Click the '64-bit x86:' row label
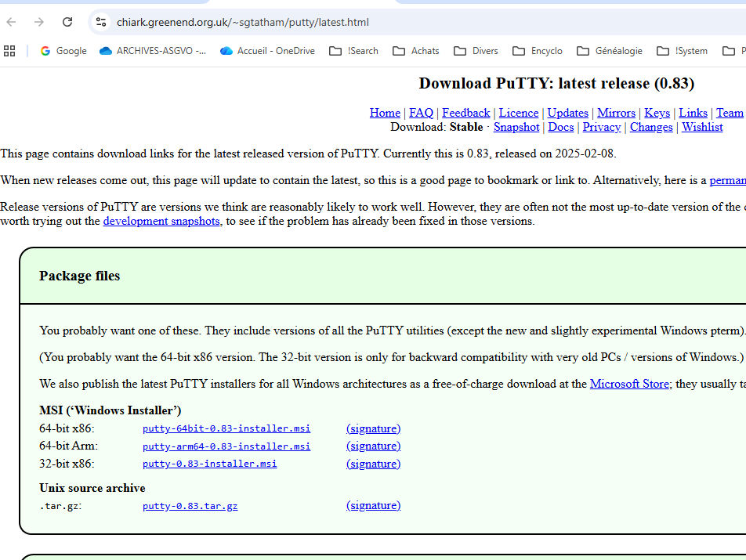 point(67,428)
